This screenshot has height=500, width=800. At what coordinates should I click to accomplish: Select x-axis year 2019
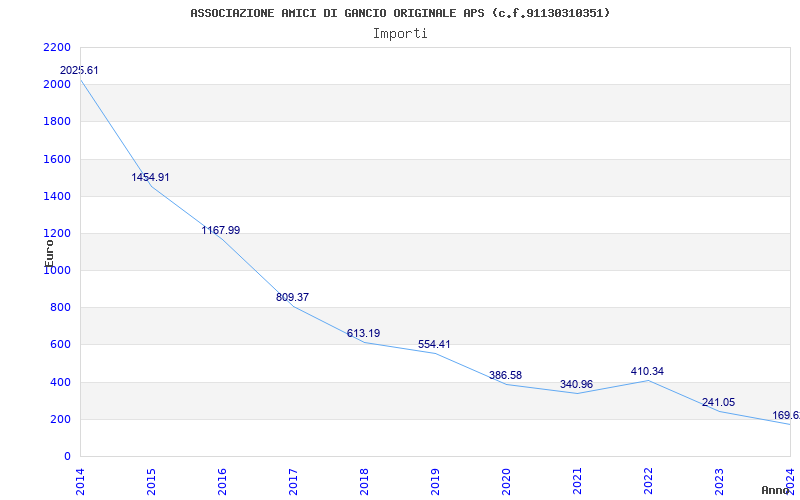tap(435, 481)
